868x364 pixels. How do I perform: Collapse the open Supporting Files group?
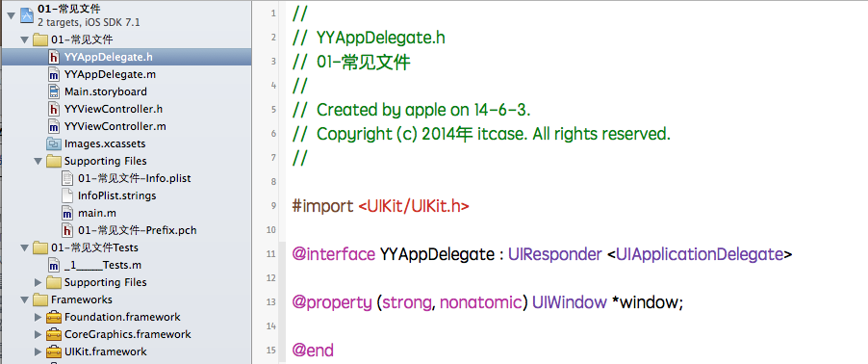[38, 161]
